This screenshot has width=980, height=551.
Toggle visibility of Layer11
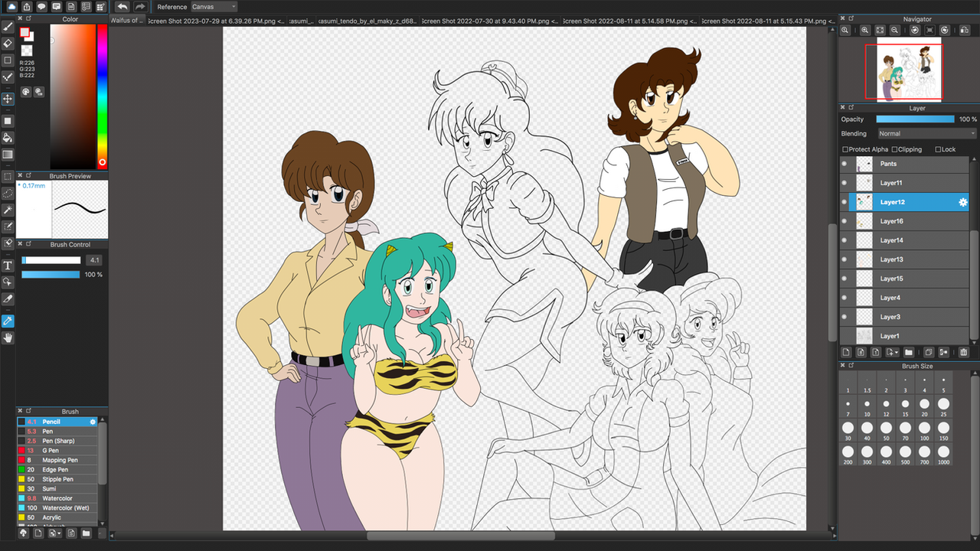[x=844, y=183]
